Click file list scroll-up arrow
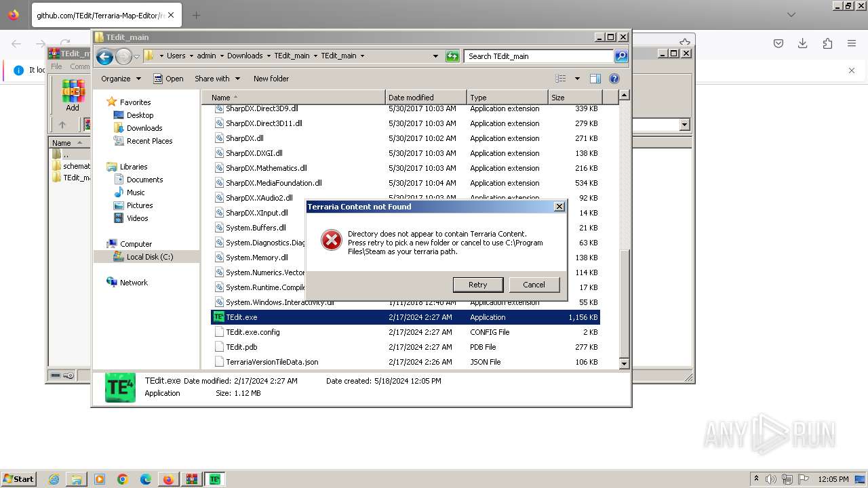 (625, 96)
